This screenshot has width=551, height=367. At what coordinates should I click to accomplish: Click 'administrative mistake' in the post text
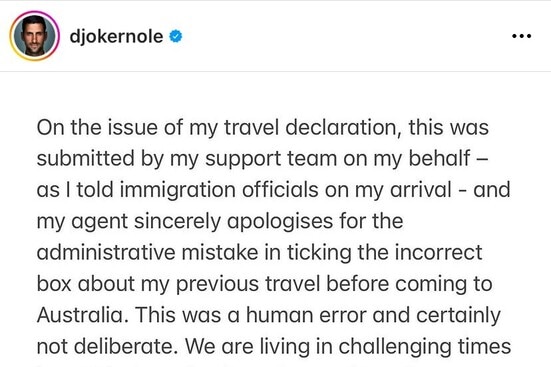tap(148, 252)
